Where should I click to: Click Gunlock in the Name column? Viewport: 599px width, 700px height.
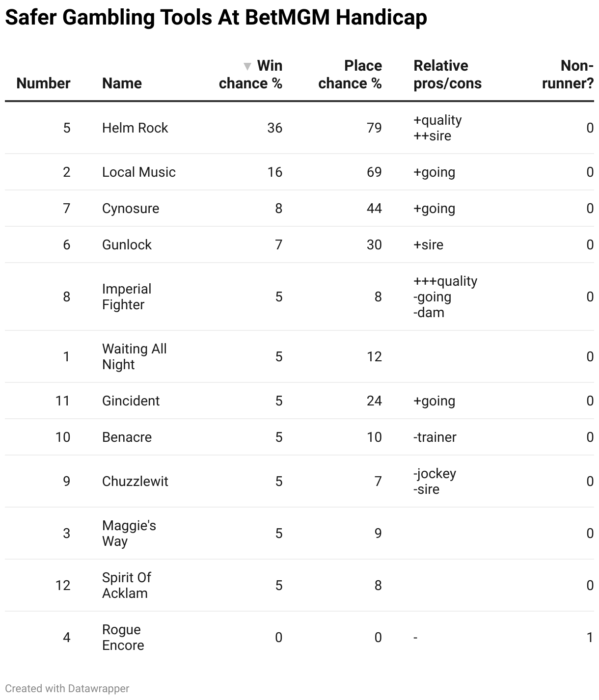pos(127,245)
